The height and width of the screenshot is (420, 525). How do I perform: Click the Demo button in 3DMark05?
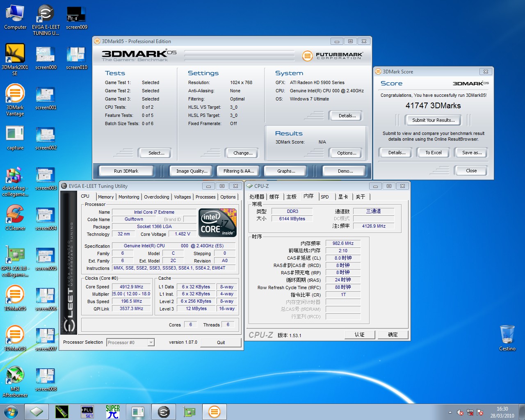pyautogui.click(x=345, y=171)
